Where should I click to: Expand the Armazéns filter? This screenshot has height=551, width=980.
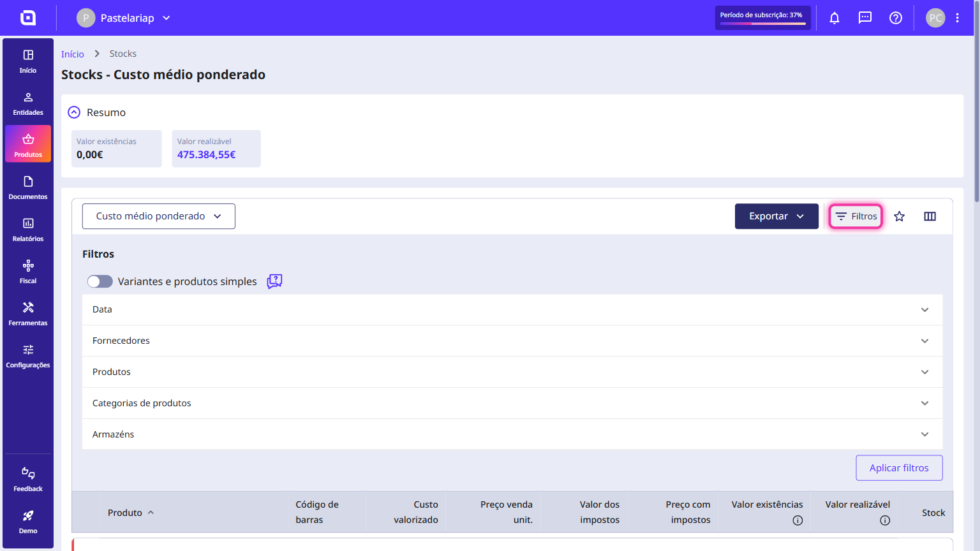pyautogui.click(x=512, y=435)
